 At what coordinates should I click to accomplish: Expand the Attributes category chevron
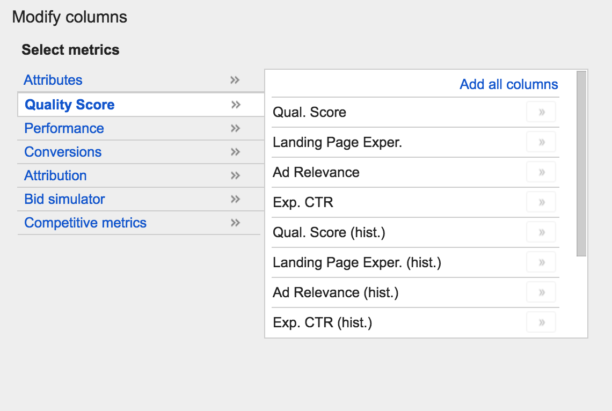[235, 80]
